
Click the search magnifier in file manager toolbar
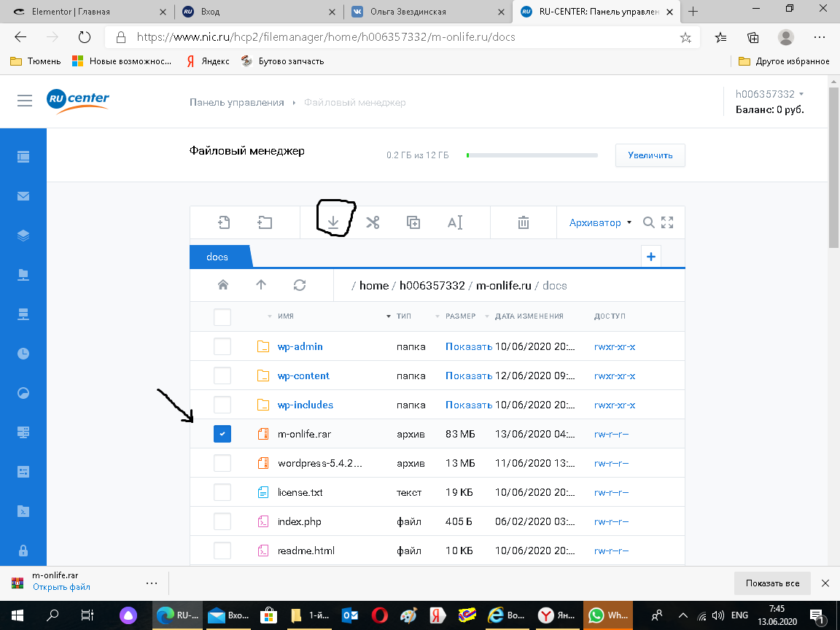pos(648,222)
